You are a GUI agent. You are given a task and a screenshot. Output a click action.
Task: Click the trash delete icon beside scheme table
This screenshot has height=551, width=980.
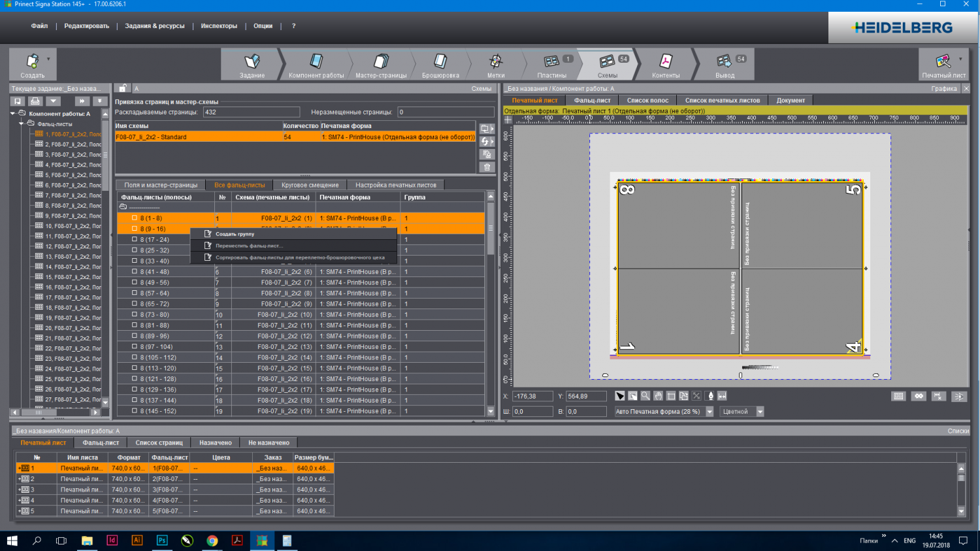click(x=487, y=167)
